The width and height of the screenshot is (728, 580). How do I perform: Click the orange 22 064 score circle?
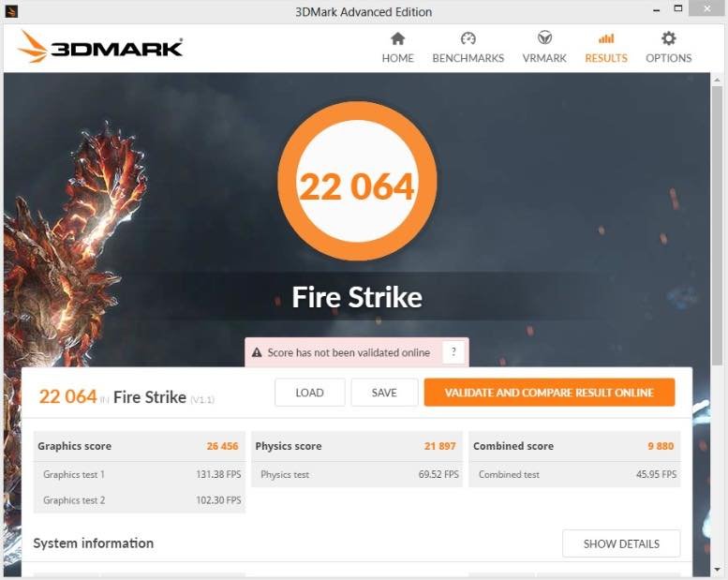[x=357, y=181]
